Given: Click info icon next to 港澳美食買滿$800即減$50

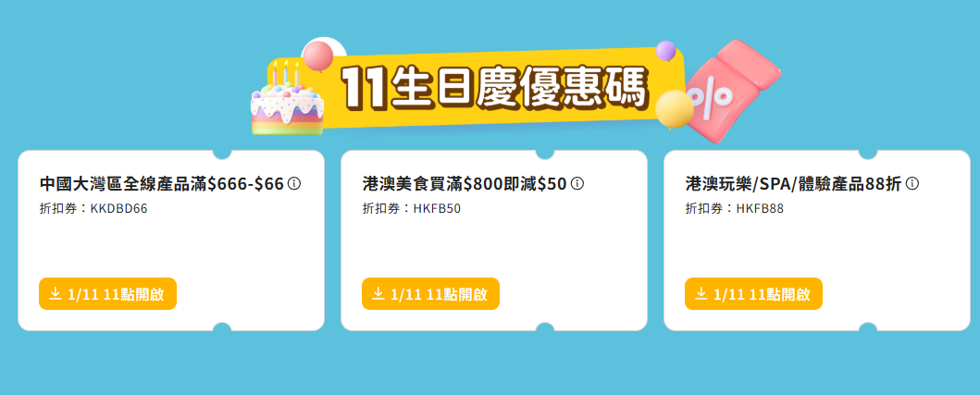Looking at the screenshot, I should coord(577,184).
